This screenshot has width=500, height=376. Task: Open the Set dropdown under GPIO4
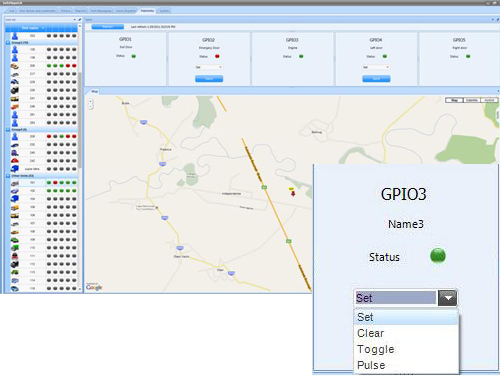(376, 67)
